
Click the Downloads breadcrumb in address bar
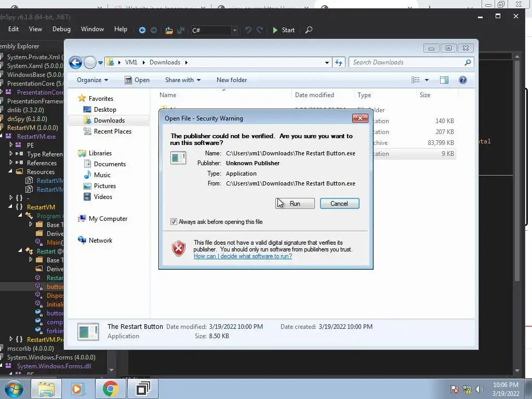coord(165,62)
